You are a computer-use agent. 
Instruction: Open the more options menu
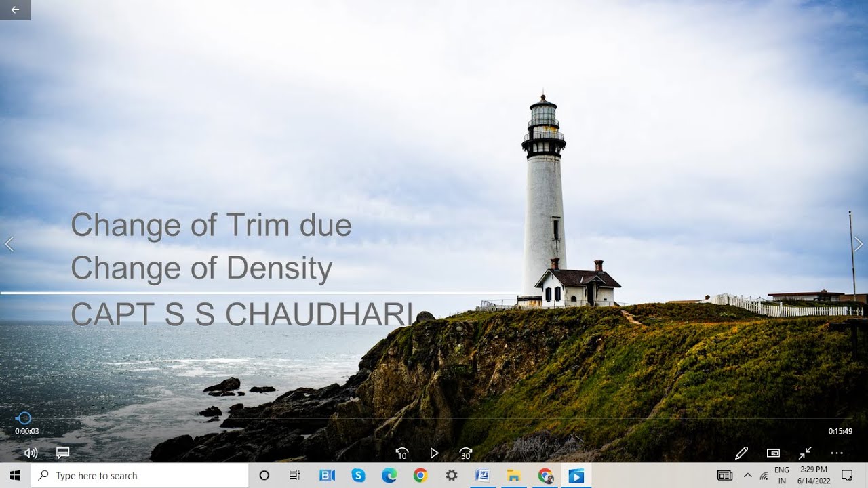(837, 453)
